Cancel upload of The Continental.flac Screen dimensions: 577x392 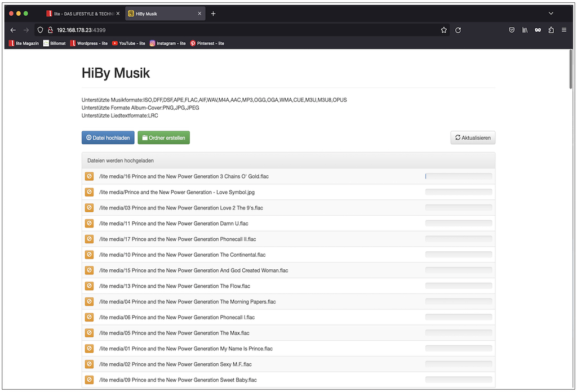pyautogui.click(x=89, y=255)
